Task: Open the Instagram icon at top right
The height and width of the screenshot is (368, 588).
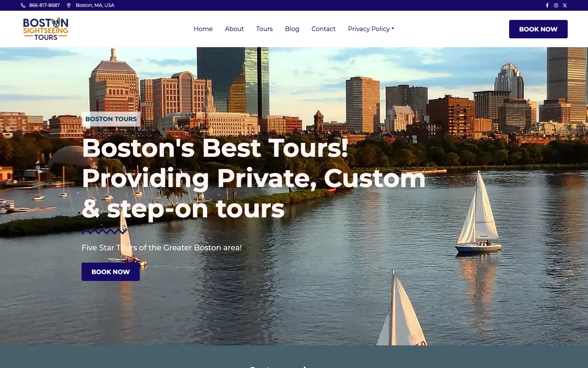Action: 556,5
